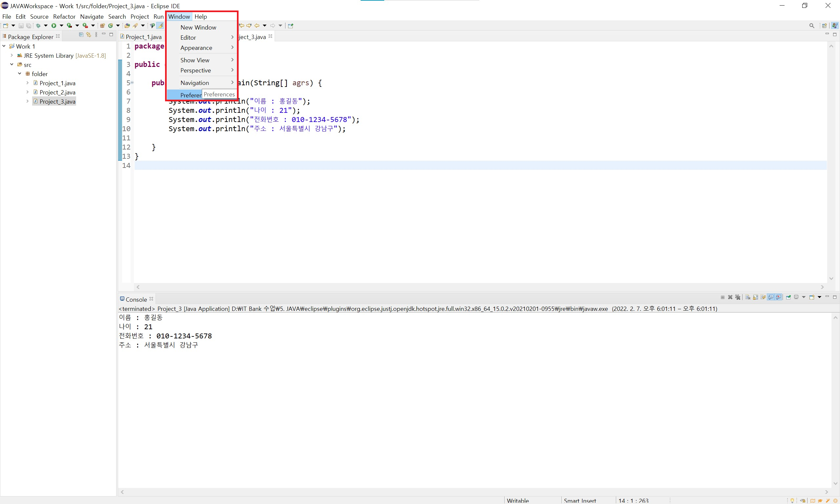Switch to the Project_1.java editor tab
Viewport: 840px width, 504px height.
pos(143,37)
